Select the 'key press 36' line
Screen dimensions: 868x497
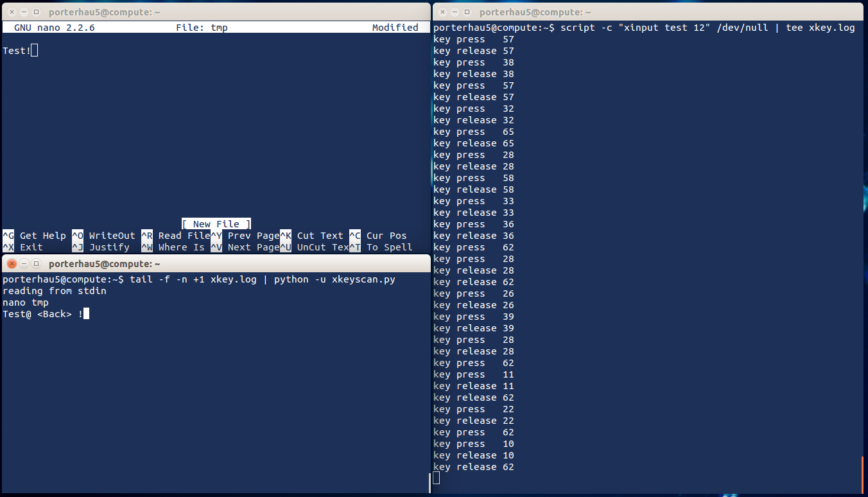474,224
